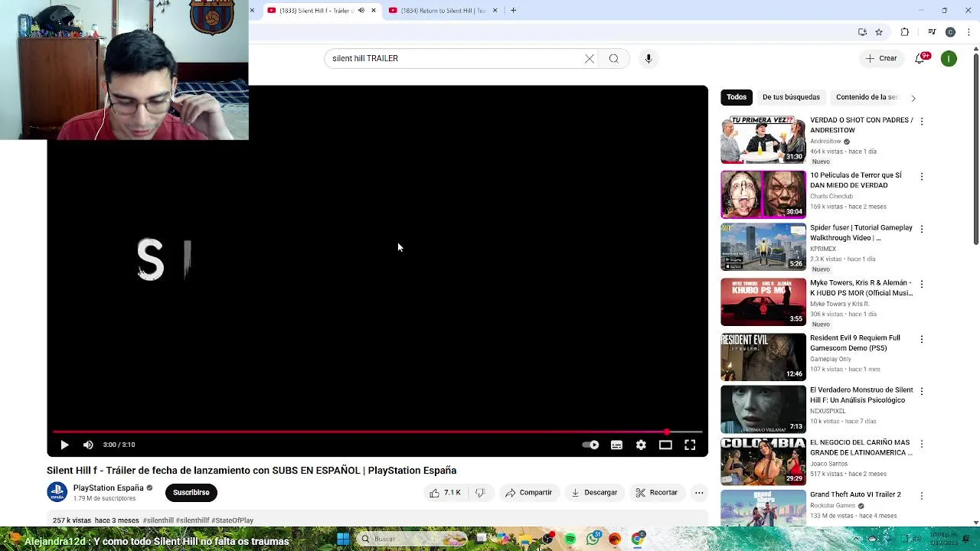Subscribe with the Suscribirse button

(x=191, y=492)
